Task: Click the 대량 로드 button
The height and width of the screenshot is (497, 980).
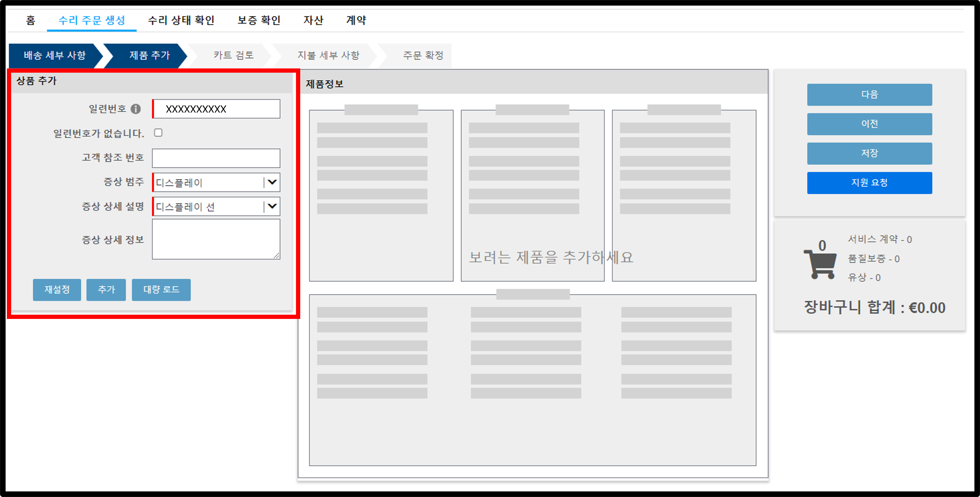Action: (161, 290)
